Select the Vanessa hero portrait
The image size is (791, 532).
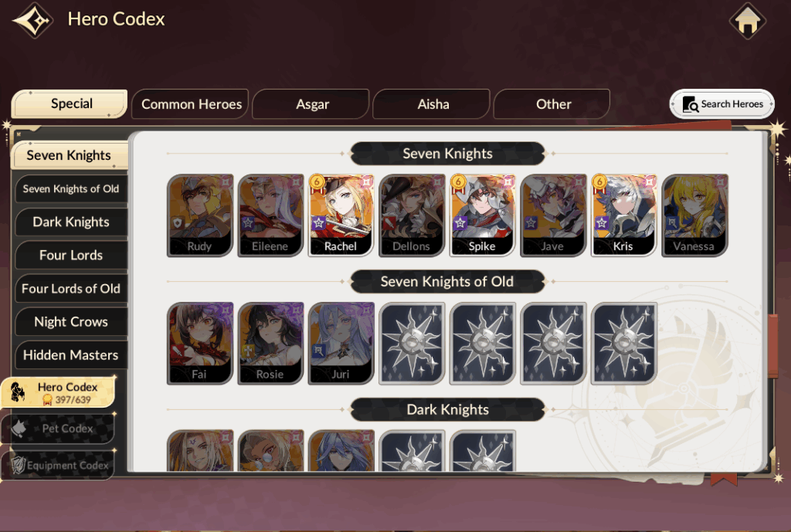tap(694, 215)
